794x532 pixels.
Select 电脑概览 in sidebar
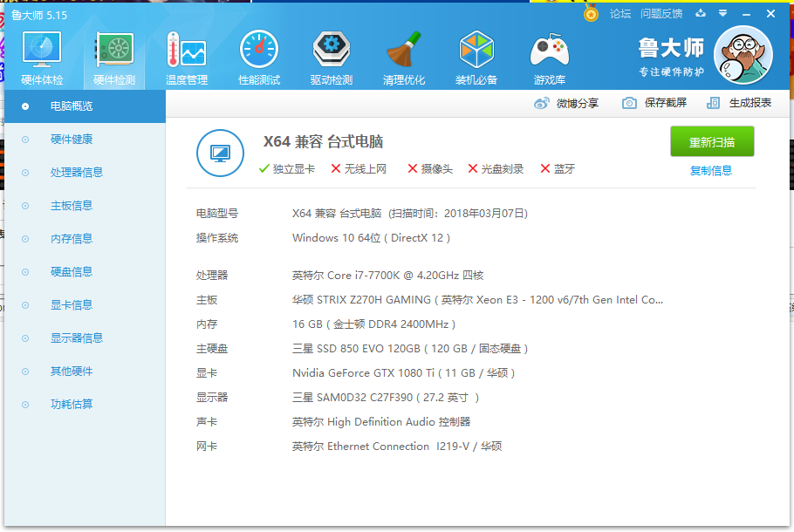click(x=86, y=106)
